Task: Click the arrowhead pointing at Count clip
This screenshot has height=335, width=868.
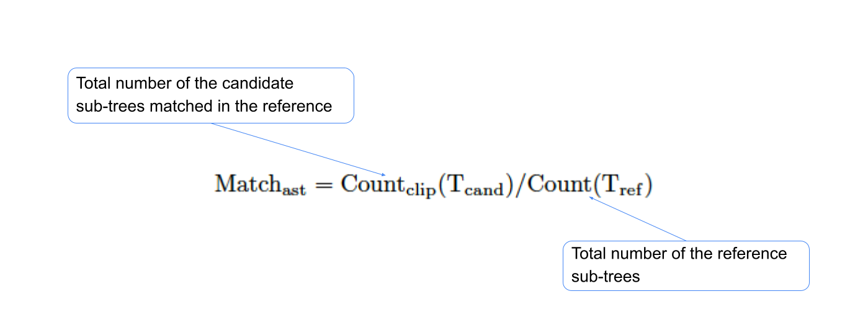Action: [384, 174]
